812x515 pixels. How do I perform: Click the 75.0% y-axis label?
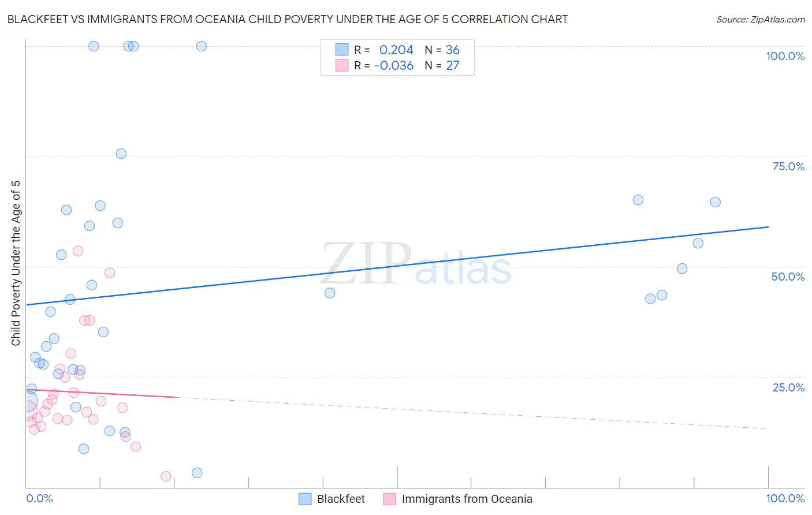coord(788,166)
